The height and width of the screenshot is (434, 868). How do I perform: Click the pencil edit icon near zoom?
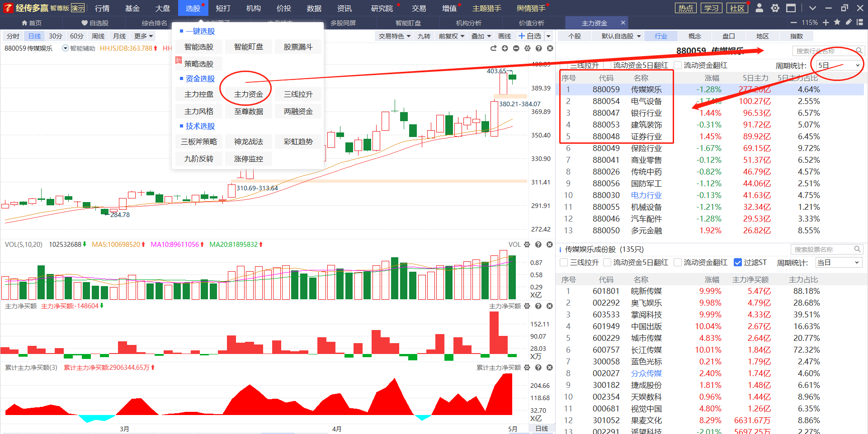849,22
